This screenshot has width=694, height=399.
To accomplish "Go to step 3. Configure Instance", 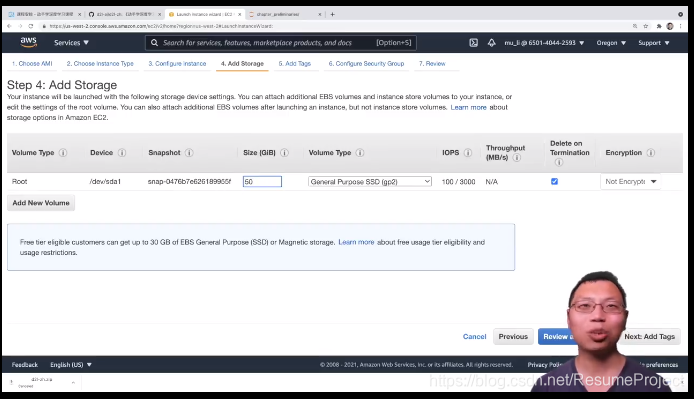I will [177, 64].
